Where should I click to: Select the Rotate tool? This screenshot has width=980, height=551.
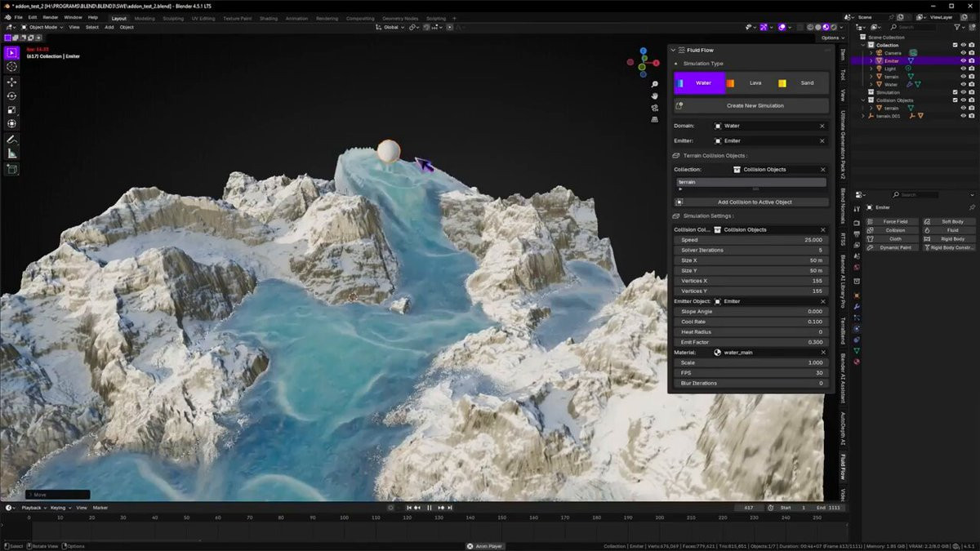tap(11, 96)
